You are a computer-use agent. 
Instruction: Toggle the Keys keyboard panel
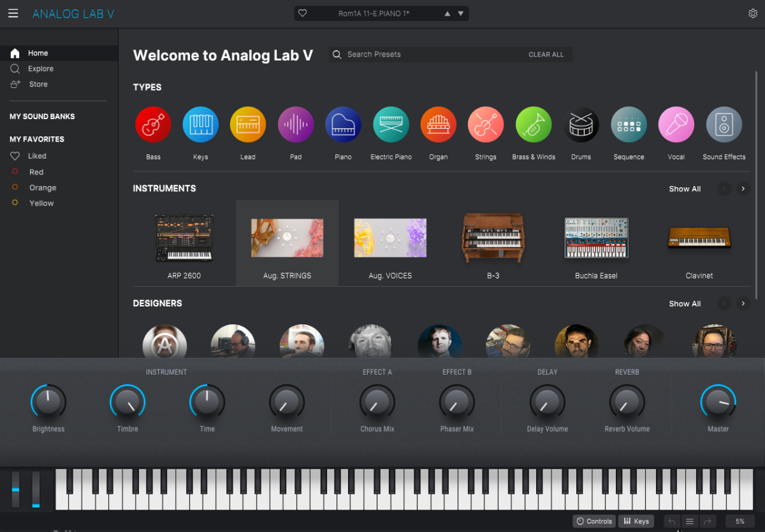tap(636, 521)
